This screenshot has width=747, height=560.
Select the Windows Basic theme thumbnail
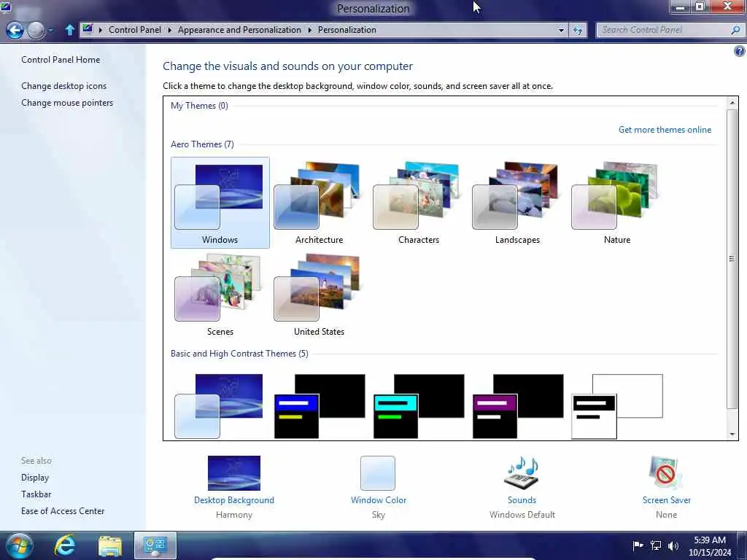point(219,406)
